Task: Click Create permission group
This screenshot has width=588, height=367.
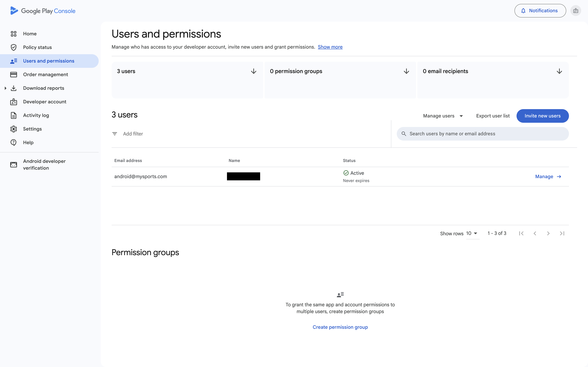Action: [340, 327]
